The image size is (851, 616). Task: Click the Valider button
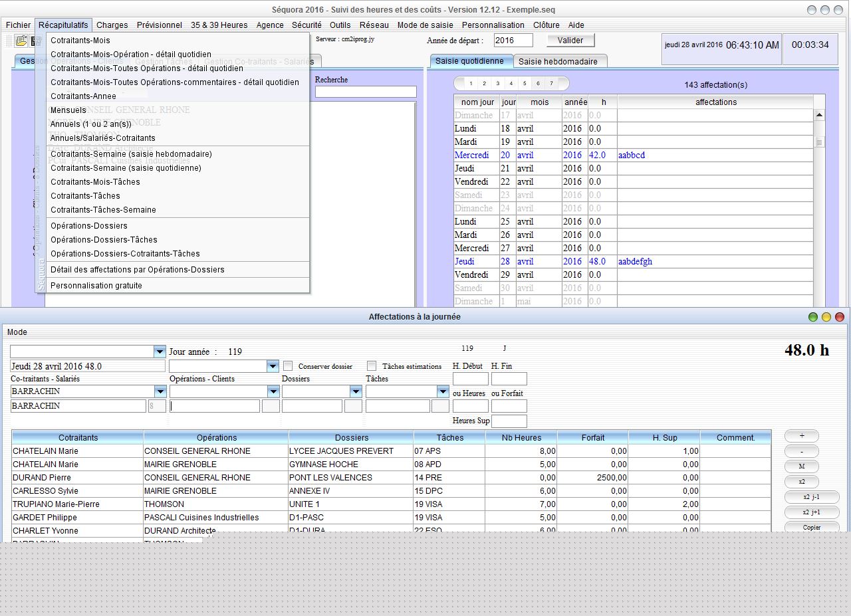tap(570, 41)
